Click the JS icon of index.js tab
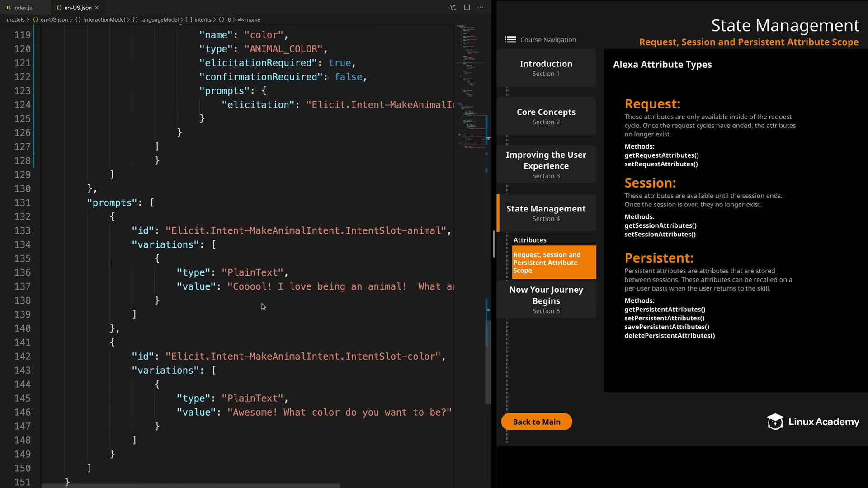Viewport: 868px width, 488px height. point(8,8)
